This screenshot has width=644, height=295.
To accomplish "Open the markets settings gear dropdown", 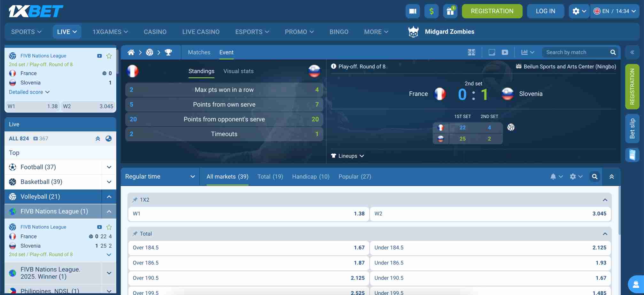I will [x=576, y=177].
